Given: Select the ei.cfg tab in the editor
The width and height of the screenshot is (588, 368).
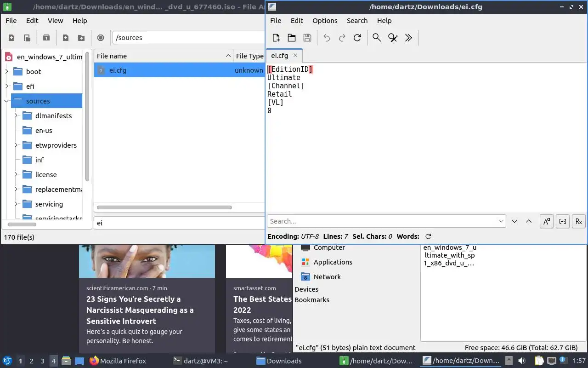Looking at the screenshot, I should click(280, 56).
